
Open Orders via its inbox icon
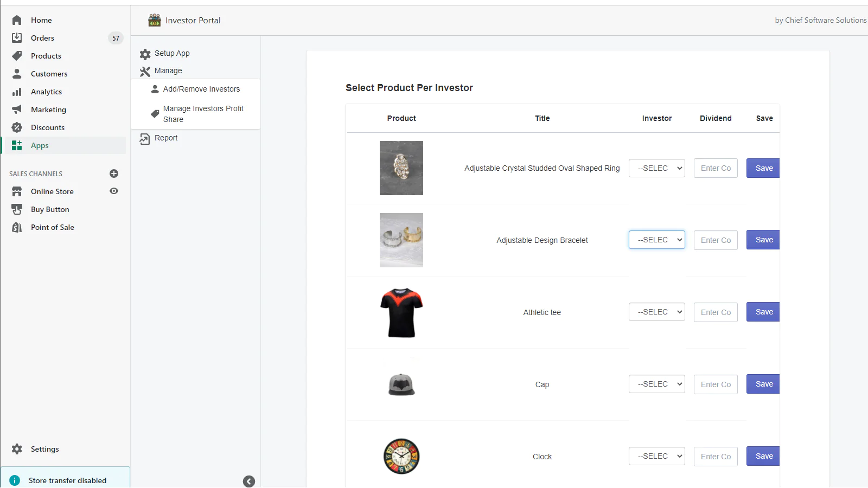coord(17,38)
